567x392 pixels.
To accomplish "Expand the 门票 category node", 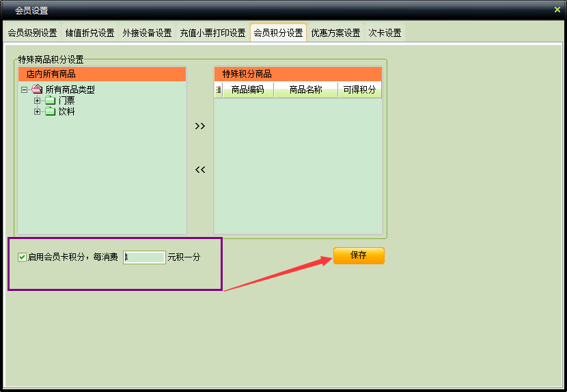I will (38, 100).
